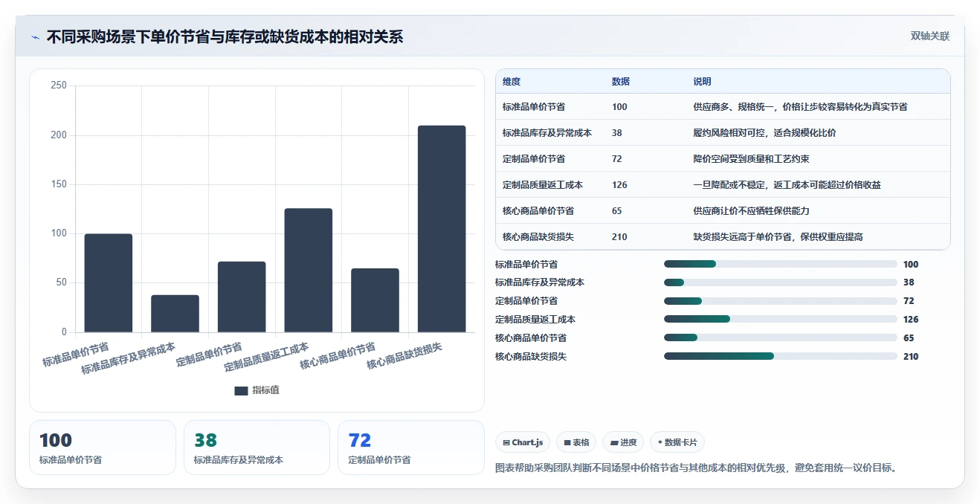Click the progress bar for 标准品单价节省
This screenshot has width=980, height=504.
click(781, 264)
